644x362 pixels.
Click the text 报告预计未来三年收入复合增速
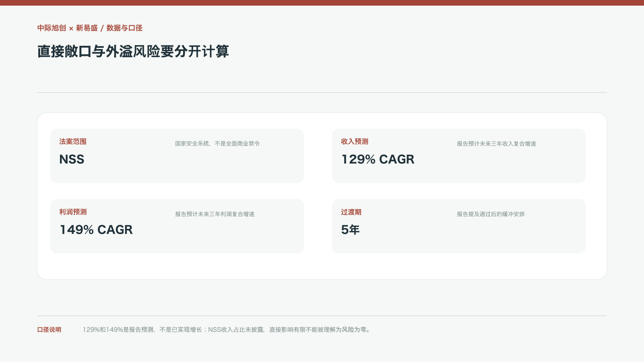coord(496,144)
